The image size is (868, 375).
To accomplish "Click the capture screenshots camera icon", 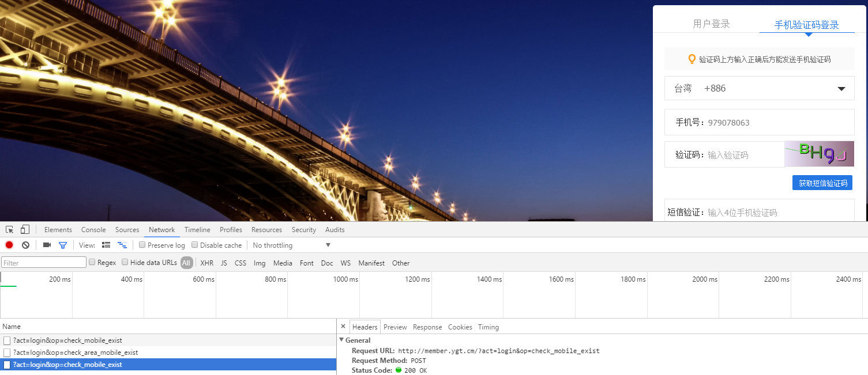I will 47,245.
